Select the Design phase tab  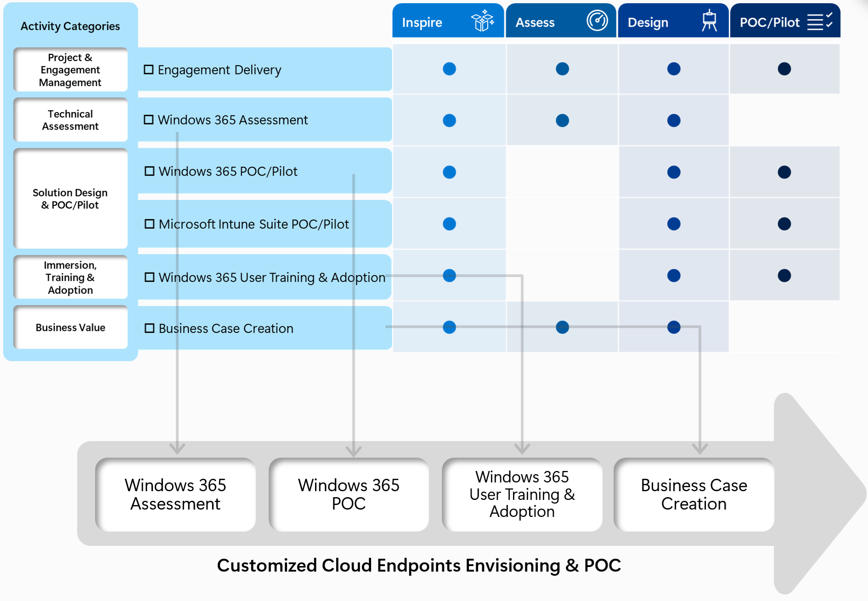673,21
